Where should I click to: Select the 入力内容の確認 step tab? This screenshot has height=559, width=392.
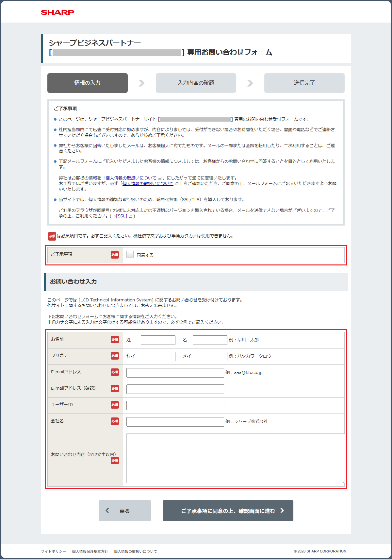[196, 83]
